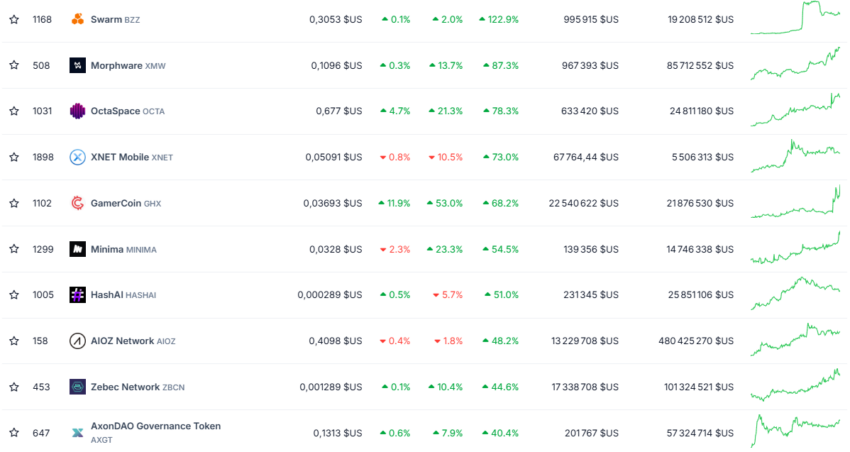This screenshot has width=850, height=452.
Task: Click the Minima black logo icon
Action: tap(78, 249)
